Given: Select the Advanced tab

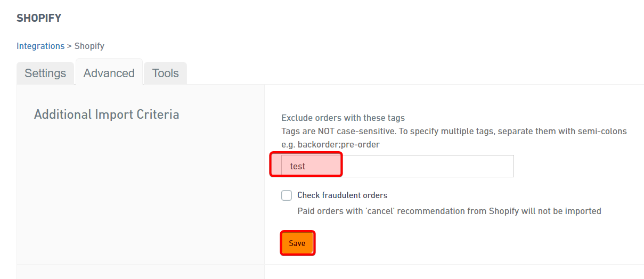Looking at the screenshot, I should coord(109,73).
